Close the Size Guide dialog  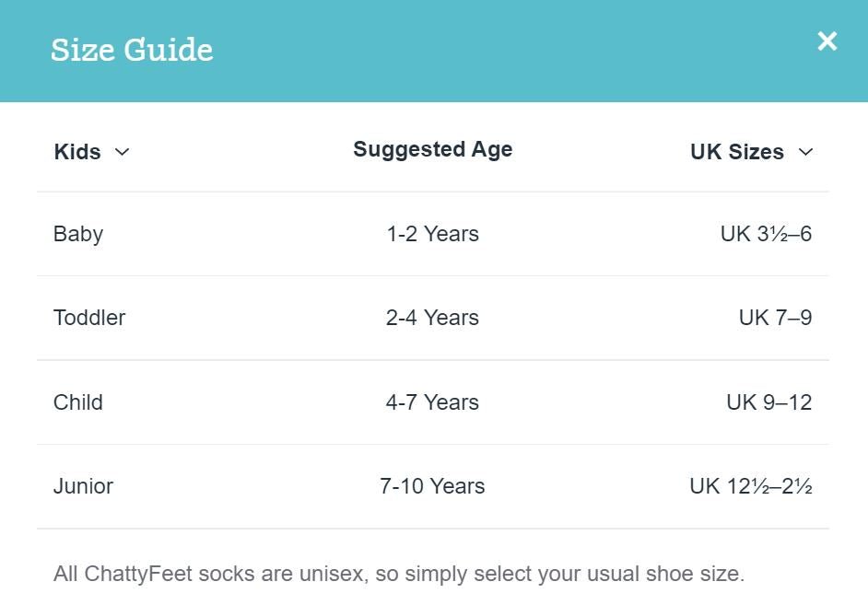pyautogui.click(x=827, y=41)
